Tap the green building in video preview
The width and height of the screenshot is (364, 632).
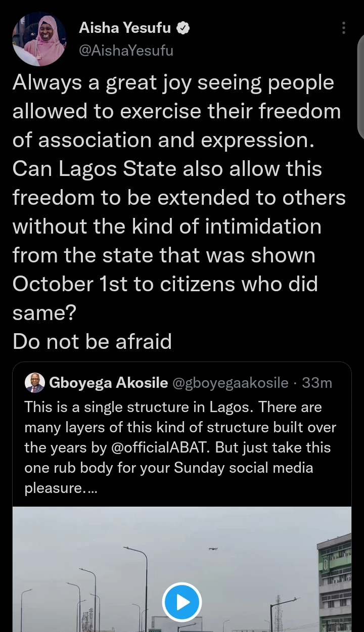(335, 581)
